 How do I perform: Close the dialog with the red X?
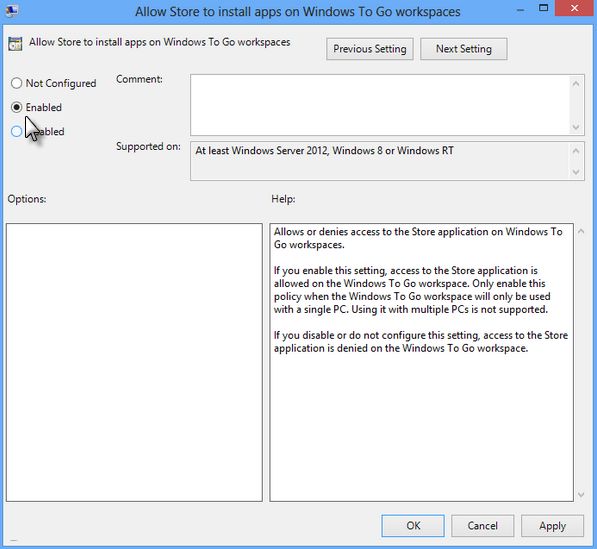(575, 8)
